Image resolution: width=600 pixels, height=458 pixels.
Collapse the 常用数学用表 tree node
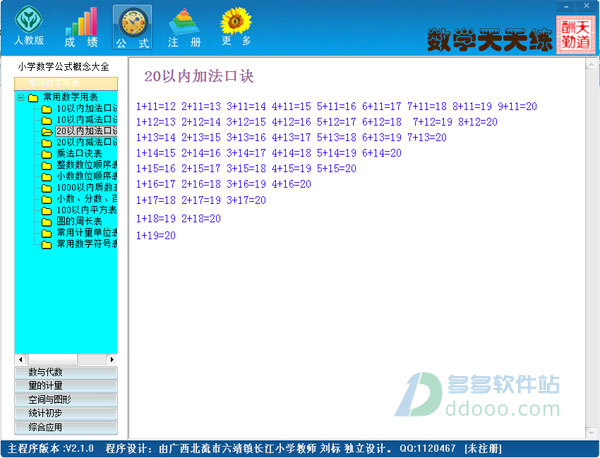[x=21, y=98]
